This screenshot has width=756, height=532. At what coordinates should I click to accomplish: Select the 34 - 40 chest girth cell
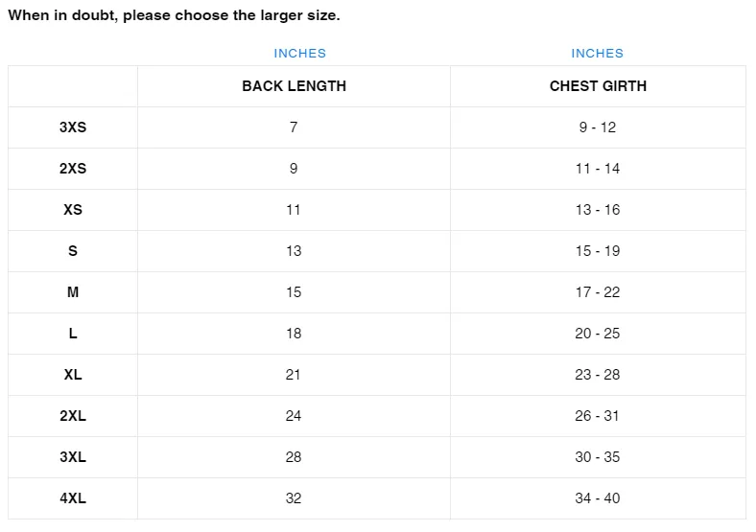[598, 498]
